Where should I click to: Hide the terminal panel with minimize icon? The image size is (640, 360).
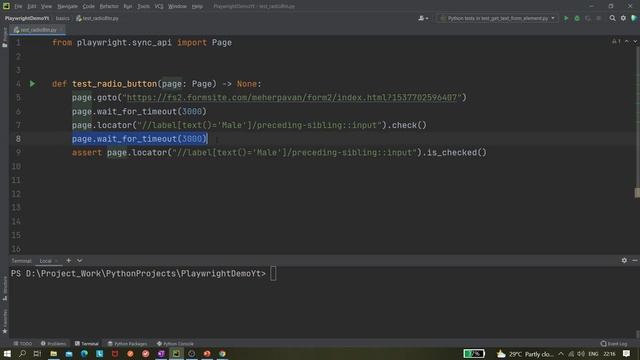coord(635,260)
